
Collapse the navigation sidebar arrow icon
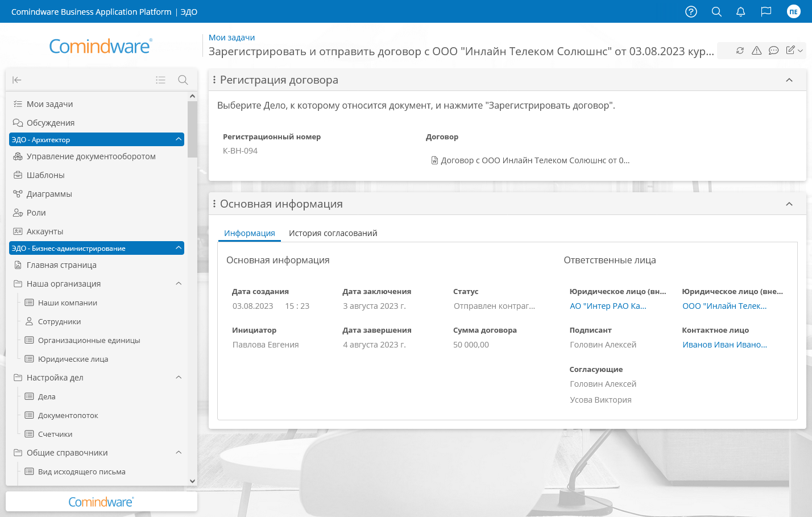[x=17, y=80]
